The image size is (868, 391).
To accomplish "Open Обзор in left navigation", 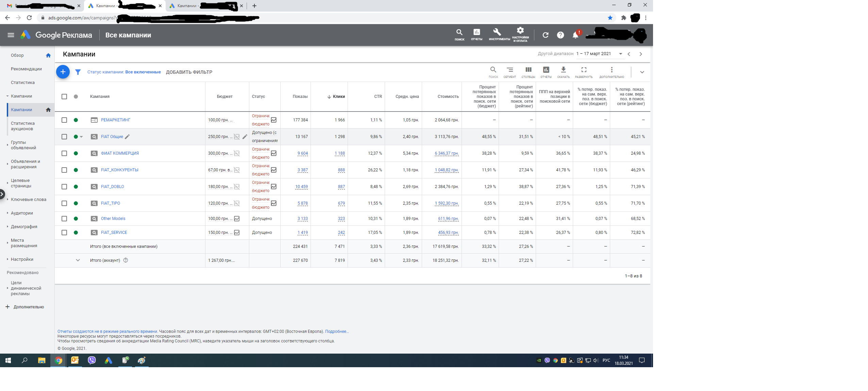I will [x=17, y=55].
